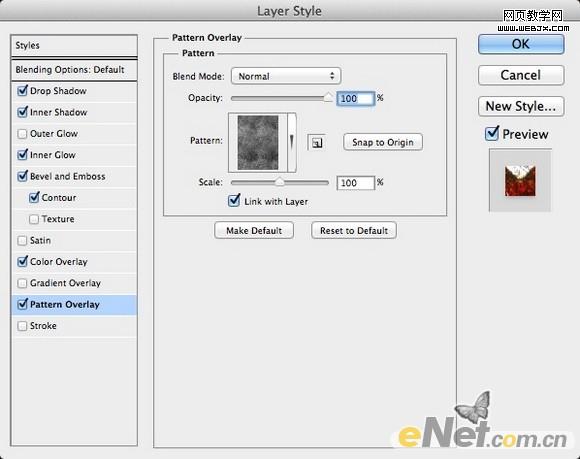
Task: Select the Styles list header
Action: (x=74, y=46)
